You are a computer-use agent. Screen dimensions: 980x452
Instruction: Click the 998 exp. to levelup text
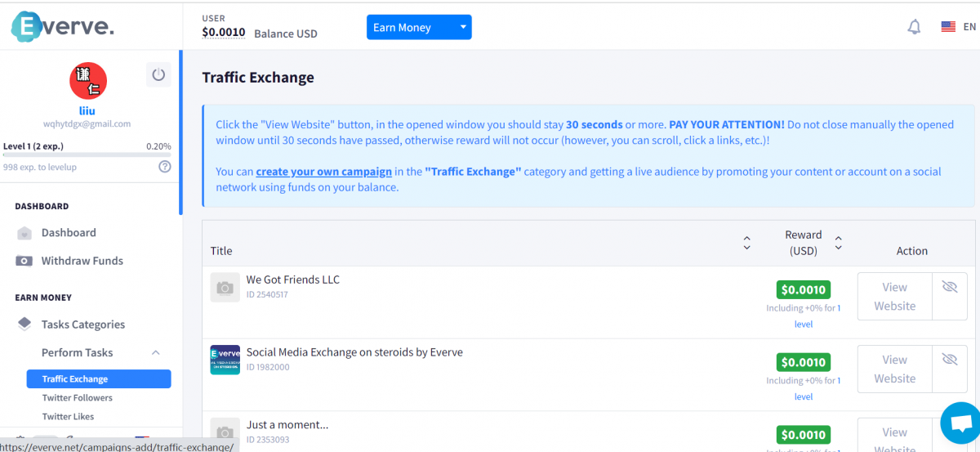(40, 167)
